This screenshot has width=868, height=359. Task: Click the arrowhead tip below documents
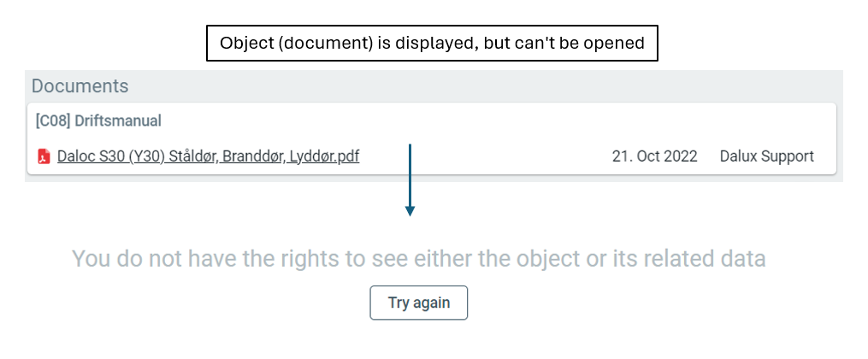pos(410,214)
